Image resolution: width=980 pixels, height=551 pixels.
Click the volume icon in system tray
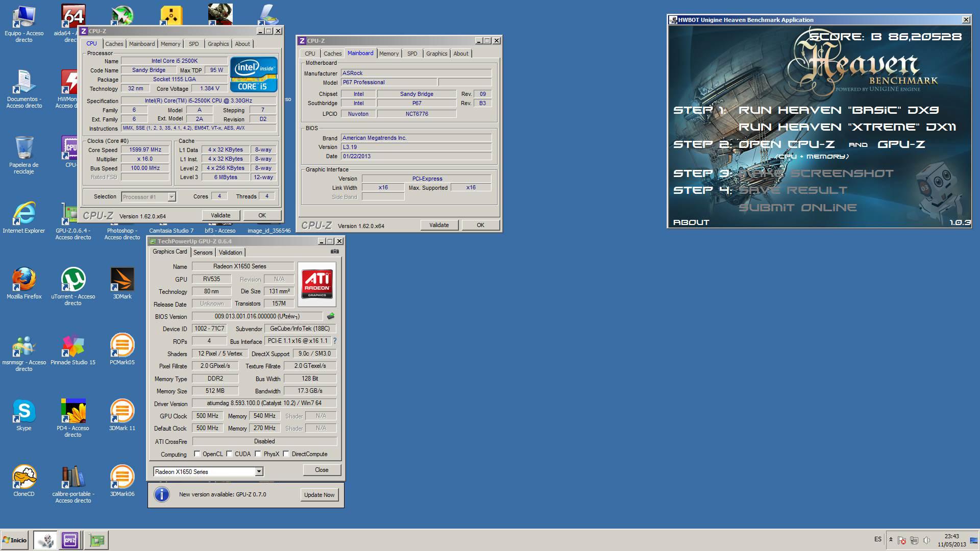pos(927,540)
